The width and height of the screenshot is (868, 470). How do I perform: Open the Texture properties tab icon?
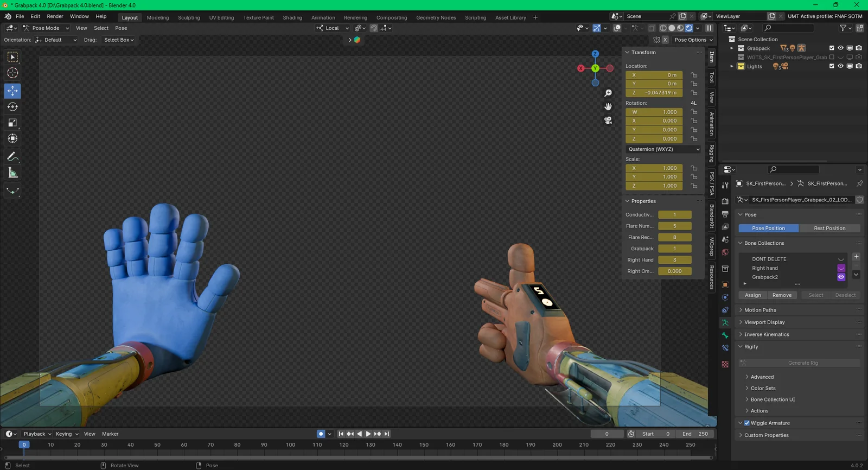(725, 364)
